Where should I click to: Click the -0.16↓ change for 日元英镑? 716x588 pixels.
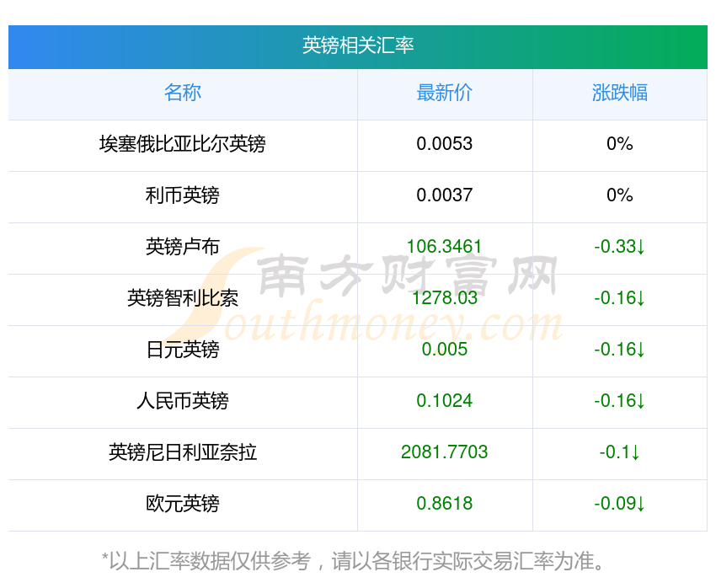(620, 350)
